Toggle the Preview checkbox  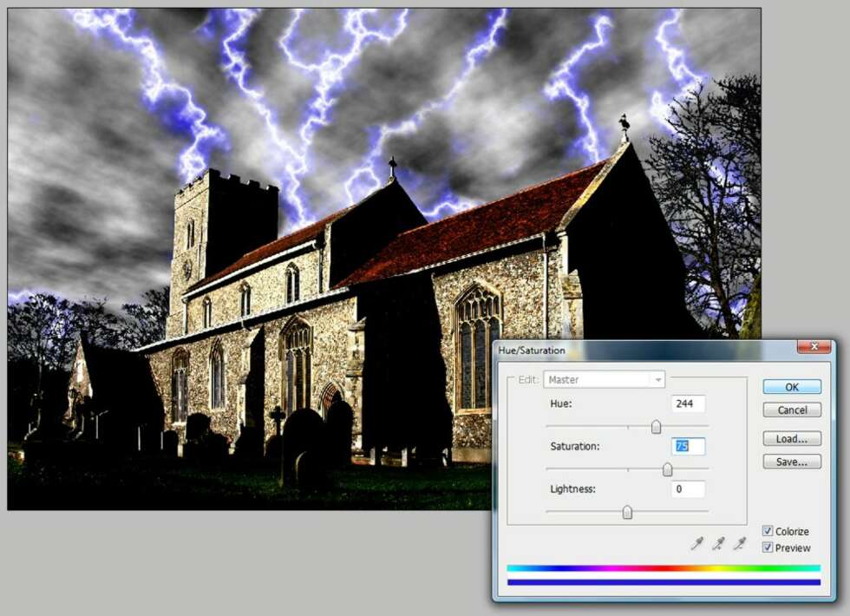768,547
